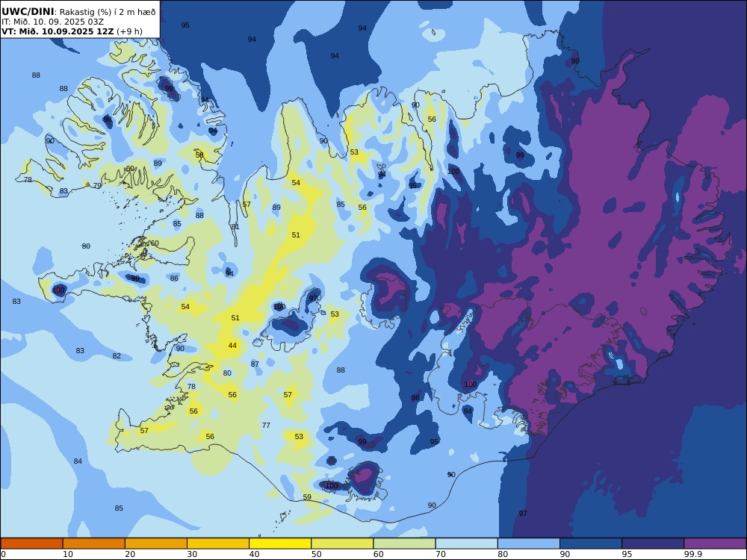Screen dimensions: 747x560
Task: Click the '(+9 h)' forecast offset text
Action: coord(129,32)
